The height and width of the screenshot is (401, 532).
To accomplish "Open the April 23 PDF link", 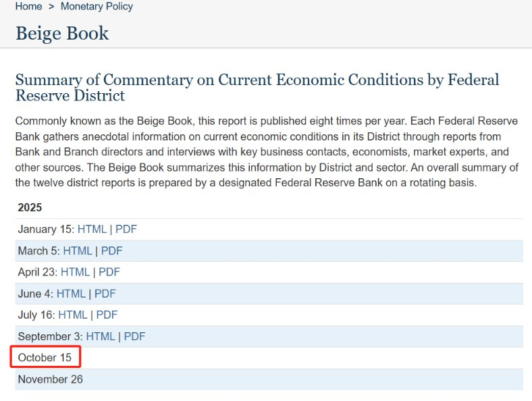I will click(x=109, y=272).
